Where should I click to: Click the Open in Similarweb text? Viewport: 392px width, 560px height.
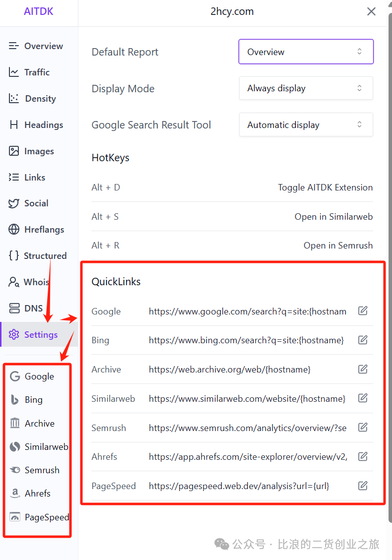click(334, 217)
